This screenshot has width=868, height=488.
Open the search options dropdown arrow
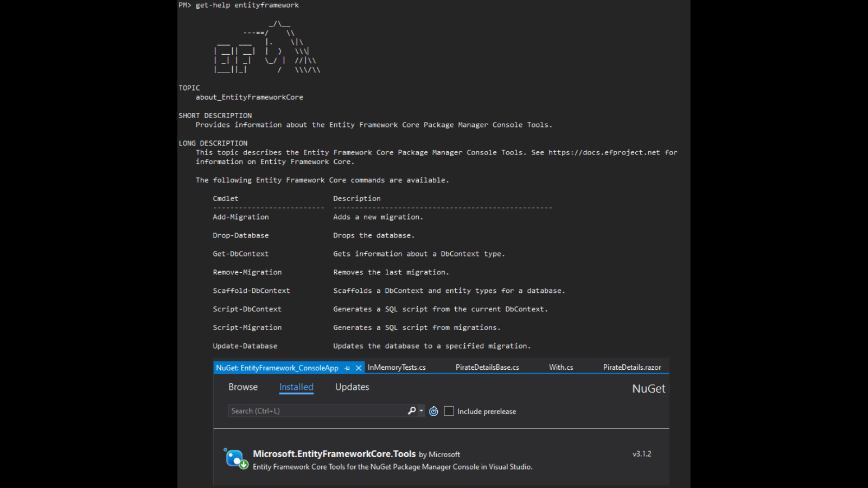(422, 411)
